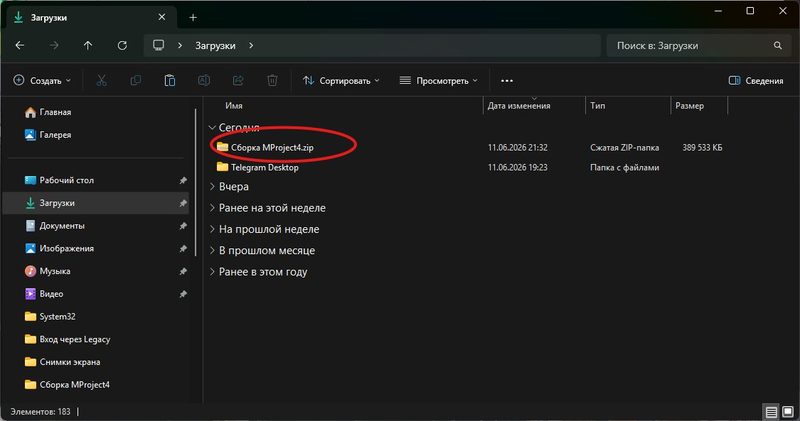
Task: Sort by the Тип column header
Action: [x=597, y=106]
